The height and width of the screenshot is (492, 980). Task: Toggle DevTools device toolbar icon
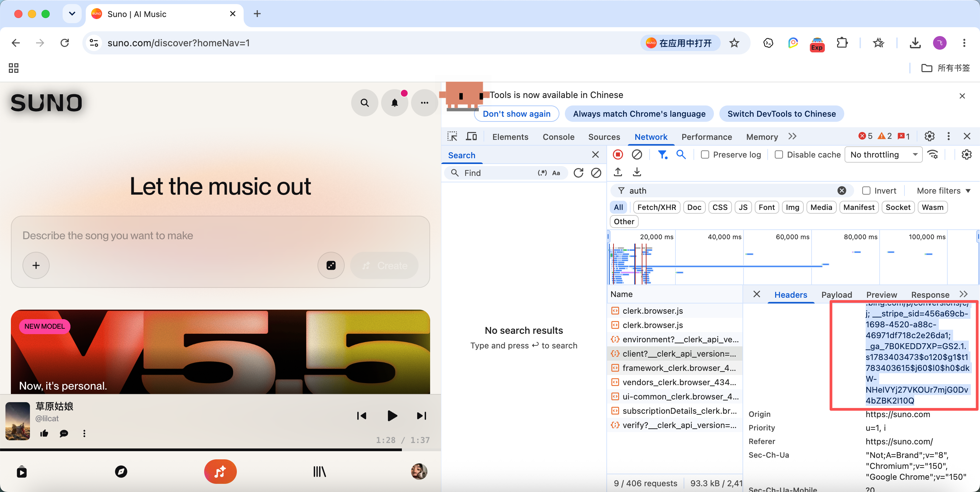coord(472,136)
